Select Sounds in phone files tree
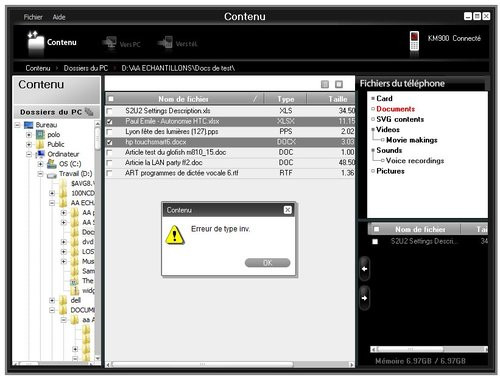Image resolution: width=500 pixels, height=380 pixels. [389, 150]
